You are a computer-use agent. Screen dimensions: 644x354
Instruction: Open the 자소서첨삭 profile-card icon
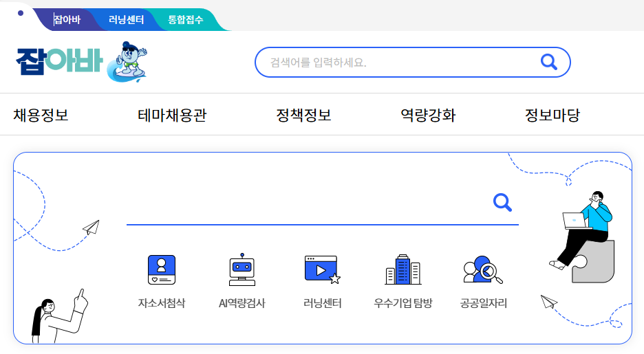162,269
